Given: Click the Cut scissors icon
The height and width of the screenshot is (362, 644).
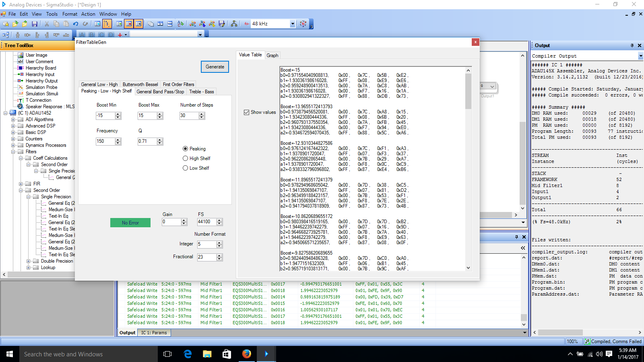Looking at the screenshot, I should click(47, 24).
